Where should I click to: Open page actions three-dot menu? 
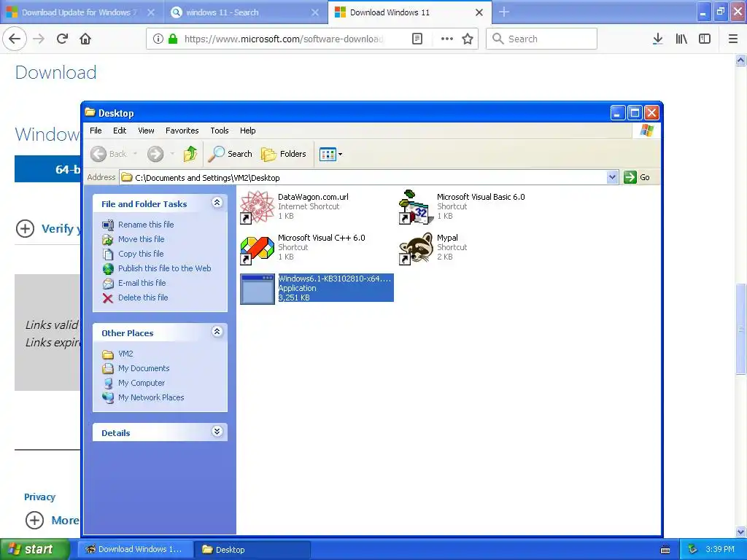[447, 39]
